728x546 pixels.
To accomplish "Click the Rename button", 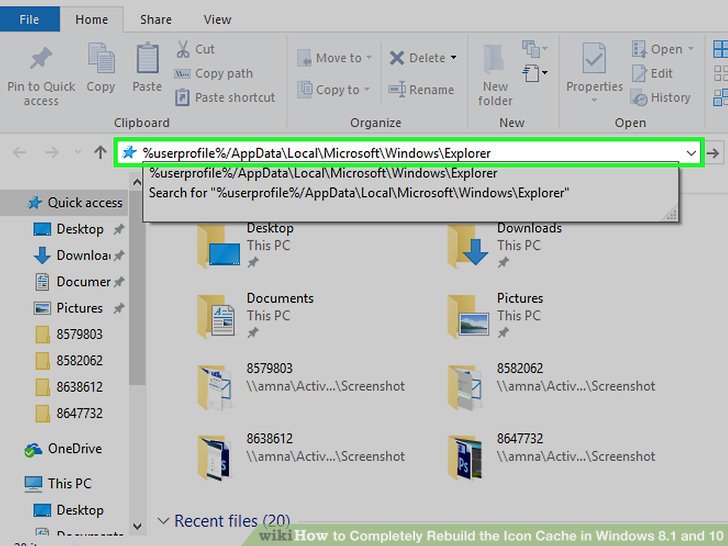I will pyautogui.click(x=421, y=90).
